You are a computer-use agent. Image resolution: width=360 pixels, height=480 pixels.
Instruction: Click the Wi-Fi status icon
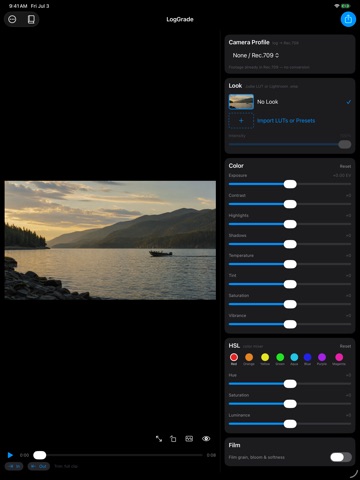tap(337, 6)
